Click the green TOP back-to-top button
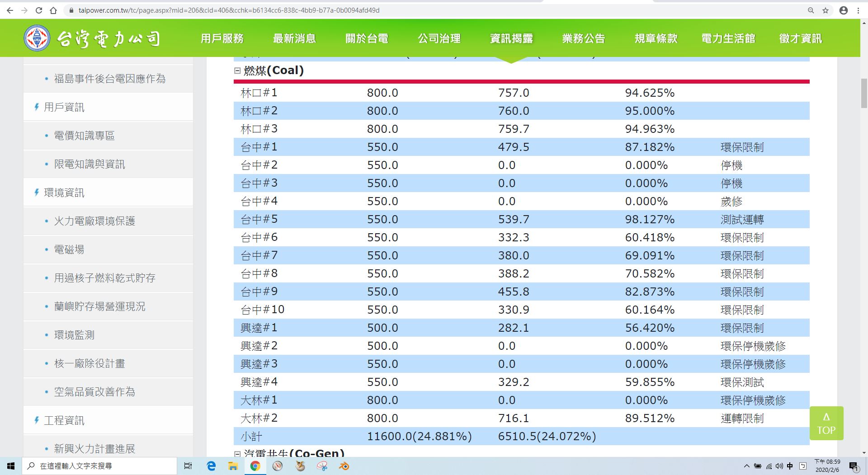Viewport: 868px width, 475px height. tap(826, 423)
